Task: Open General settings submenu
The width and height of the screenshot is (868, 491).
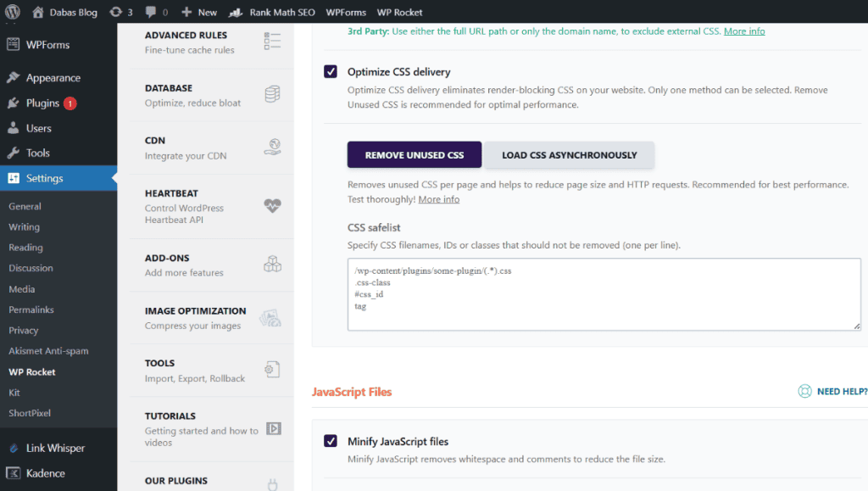Action: 25,206
